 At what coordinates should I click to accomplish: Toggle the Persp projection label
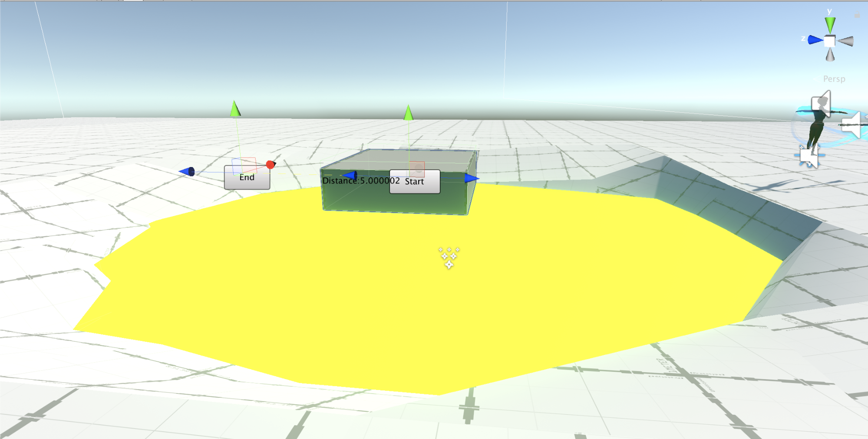tap(834, 79)
